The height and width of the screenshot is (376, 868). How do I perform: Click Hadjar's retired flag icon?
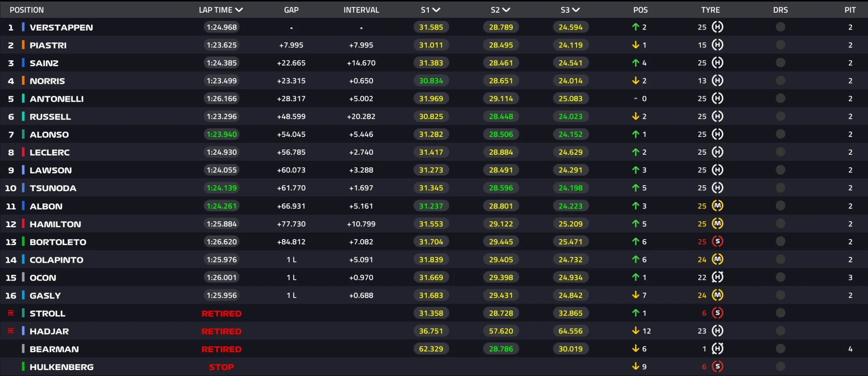coord(11,331)
